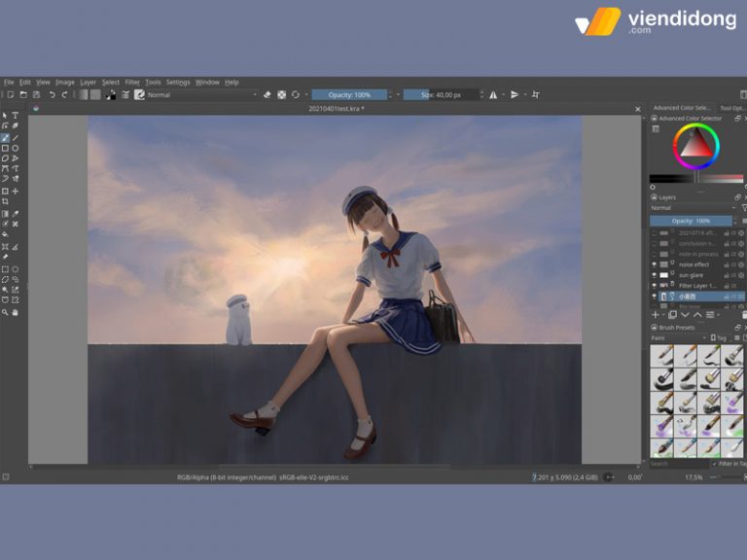747x560 pixels.
Task: Open the Paint brush tag dropdown
Action: 678,337
